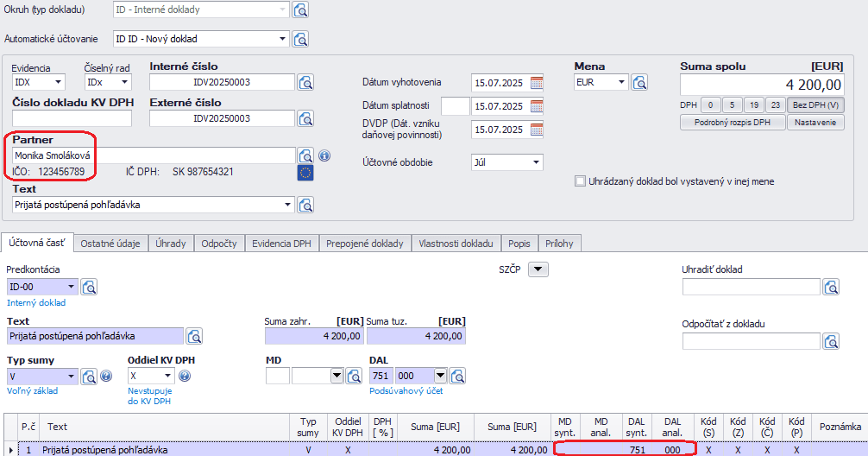868x456 pixels.
Task: Open lookup icon next to Mena currency
Action: pyautogui.click(x=639, y=83)
